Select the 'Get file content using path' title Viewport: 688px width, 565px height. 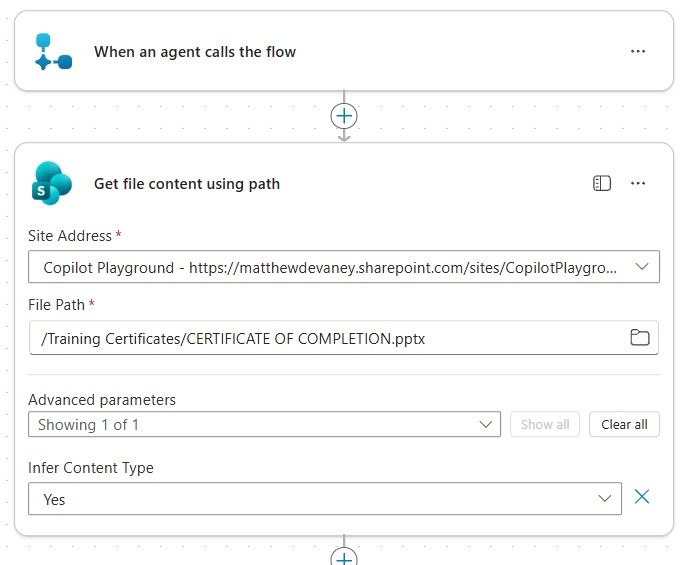tap(187, 184)
